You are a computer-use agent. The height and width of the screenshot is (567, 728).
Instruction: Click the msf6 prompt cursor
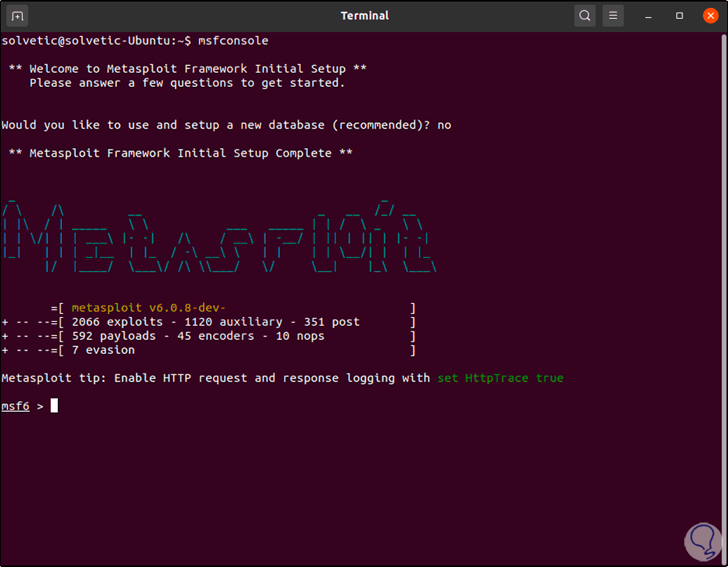54,406
